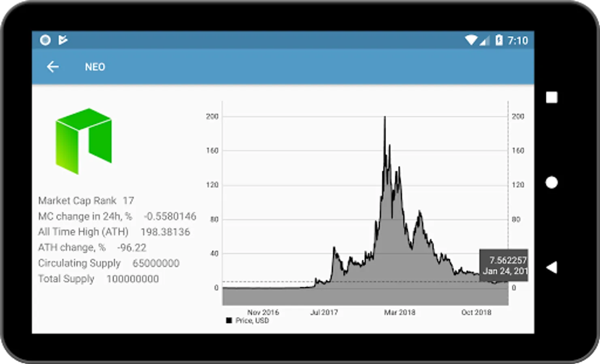
Task: Tap the Wi-Fi status icon
Action: point(471,40)
